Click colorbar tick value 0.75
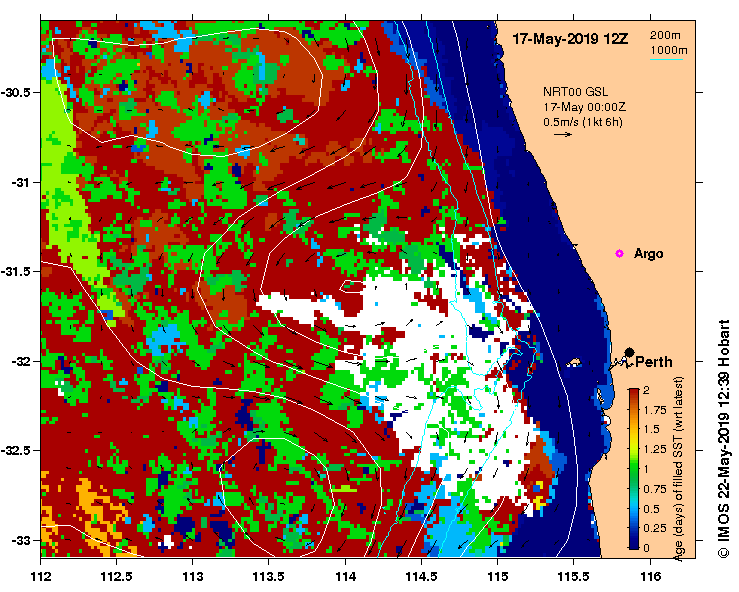 click(655, 489)
